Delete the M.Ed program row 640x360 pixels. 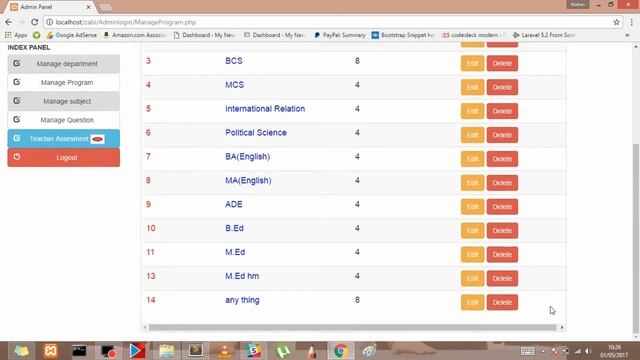pyautogui.click(x=502, y=254)
